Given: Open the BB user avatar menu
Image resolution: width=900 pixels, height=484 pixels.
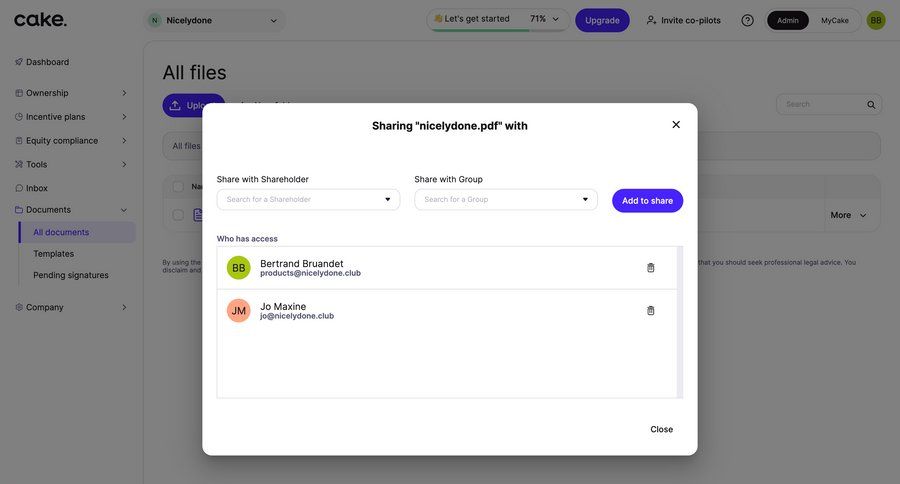Looking at the screenshot, I should pos(876,20).
